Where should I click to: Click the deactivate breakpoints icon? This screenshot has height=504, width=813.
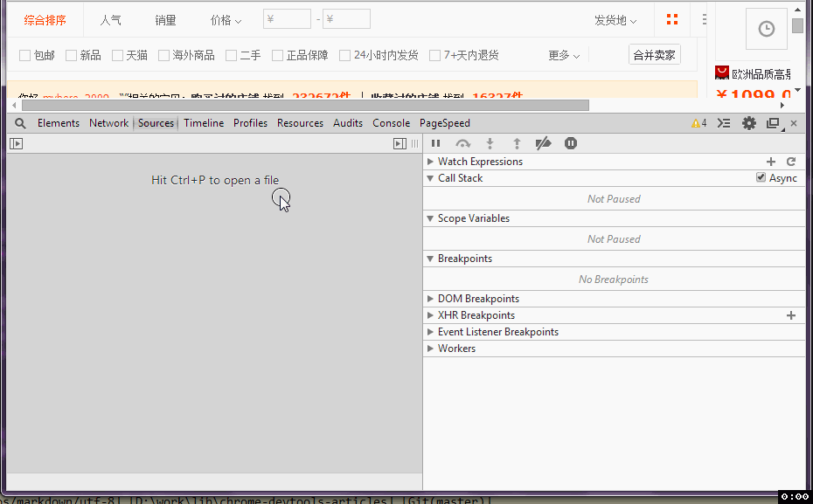point(543,143)
